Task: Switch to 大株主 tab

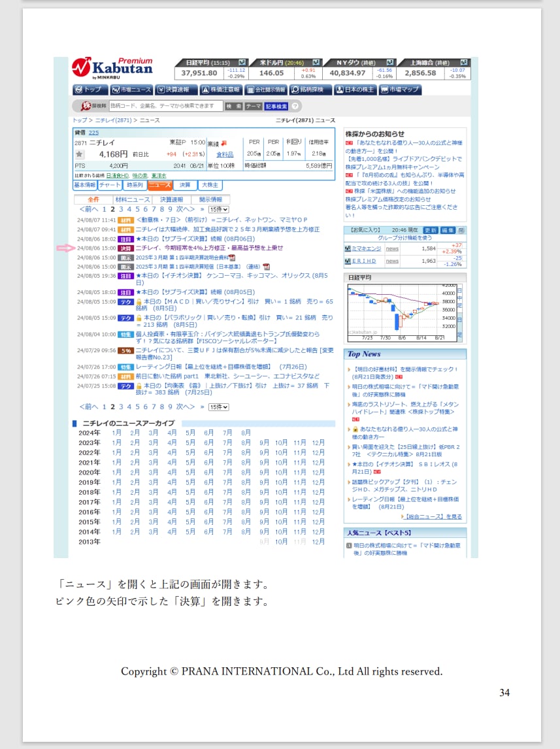Action: (x=210, y=186)
